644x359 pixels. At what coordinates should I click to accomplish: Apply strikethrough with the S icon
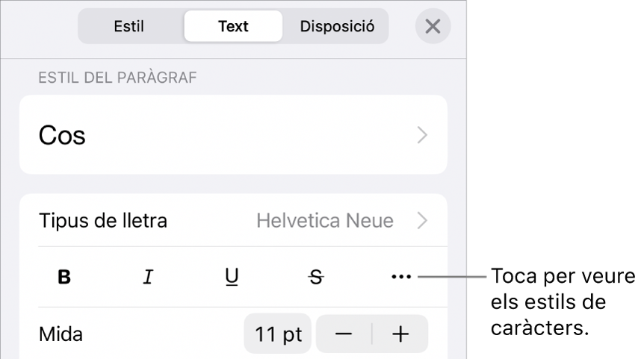coord(316,277)
